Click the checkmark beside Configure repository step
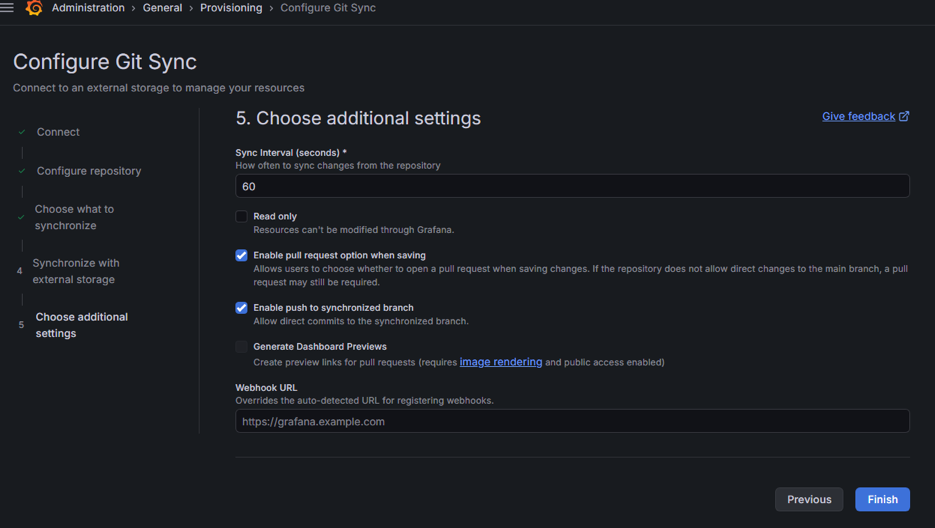Screen dimensions: 935x528 22,171
